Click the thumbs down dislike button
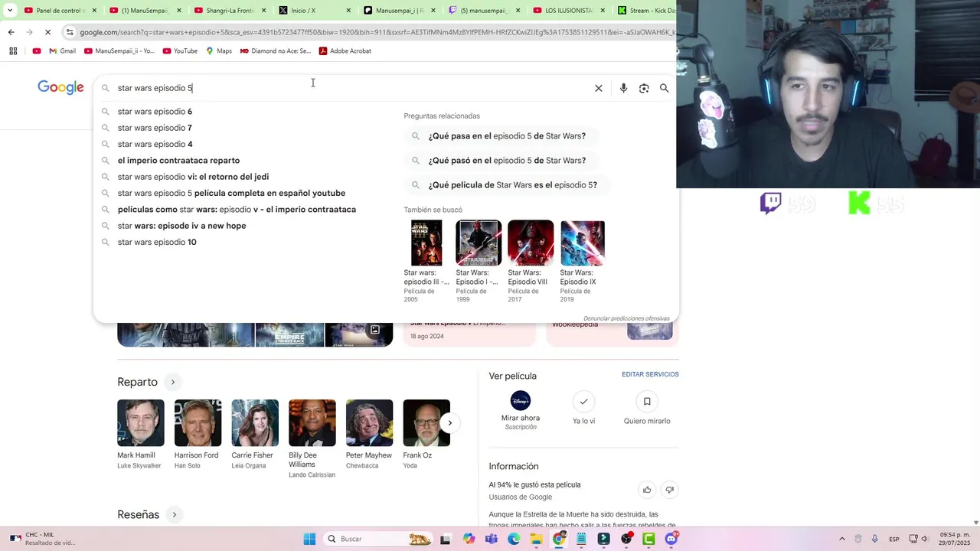The height and width of the screenshot is (551, 980). (x=669, y=490)
